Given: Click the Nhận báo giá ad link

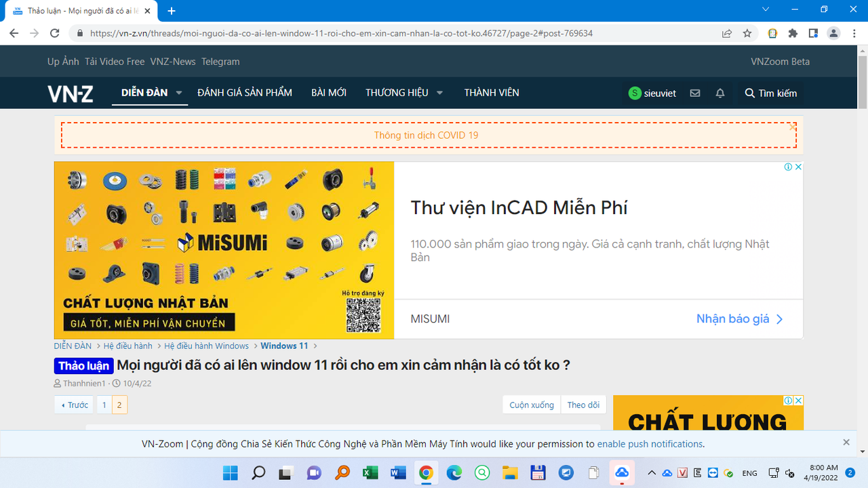Looking at the screenshot, I should (740, 319).
